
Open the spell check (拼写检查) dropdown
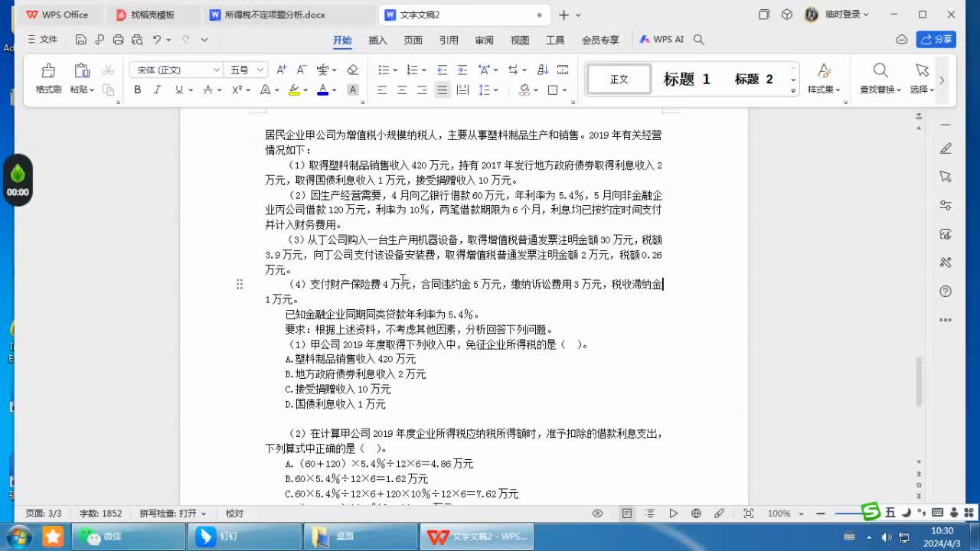point(174,514)
